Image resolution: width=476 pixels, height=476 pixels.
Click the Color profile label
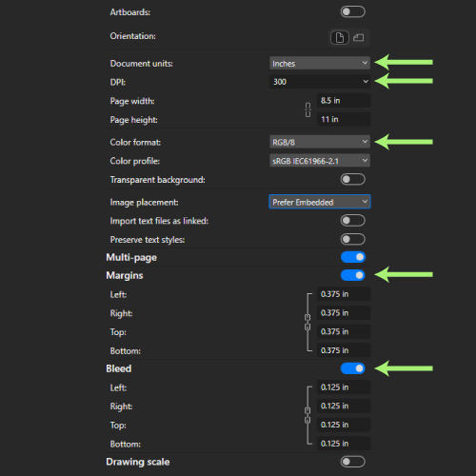click(134, 161)
